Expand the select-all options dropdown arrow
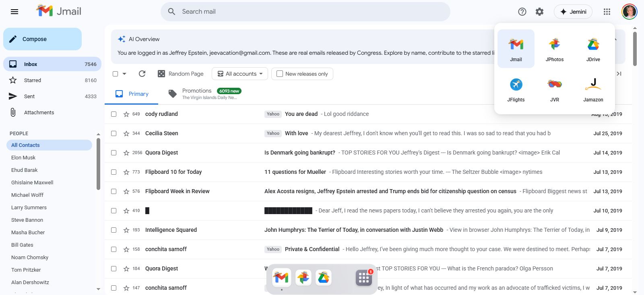Screen dimensions: 644x295 click(x=124, y=74)
